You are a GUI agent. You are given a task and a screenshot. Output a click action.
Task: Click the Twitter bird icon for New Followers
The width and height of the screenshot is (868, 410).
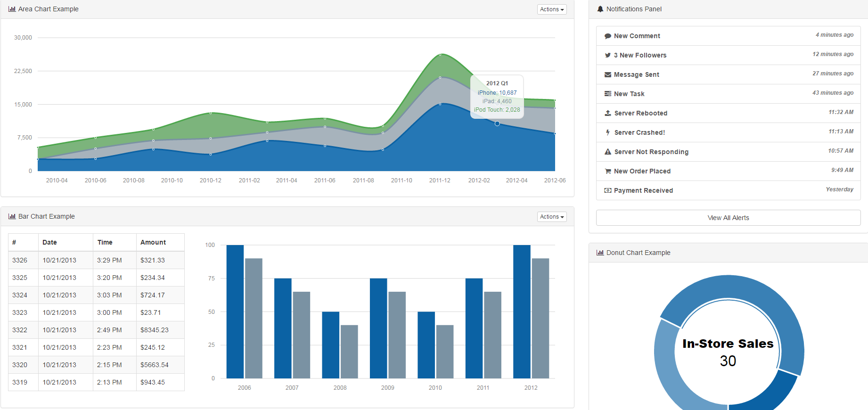[608, 55]
